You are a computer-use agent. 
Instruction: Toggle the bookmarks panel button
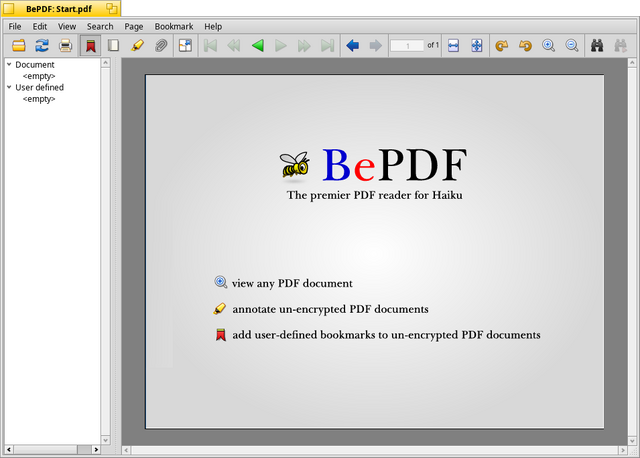pyautogui.click(x=90, y=45)
